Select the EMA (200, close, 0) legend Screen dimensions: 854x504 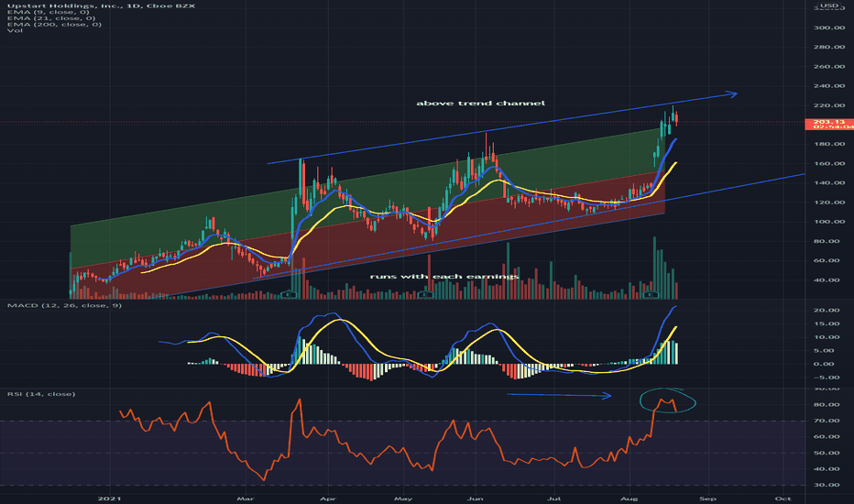(x=54, y=24)
